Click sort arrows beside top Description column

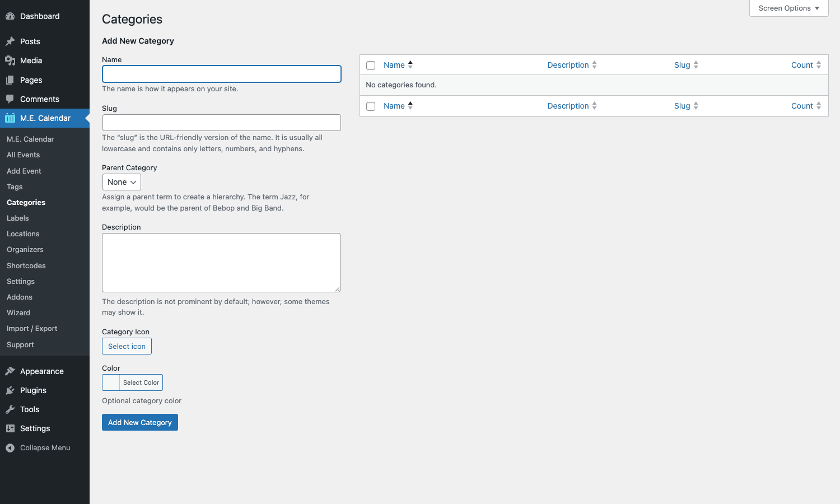tap(594, 65)
